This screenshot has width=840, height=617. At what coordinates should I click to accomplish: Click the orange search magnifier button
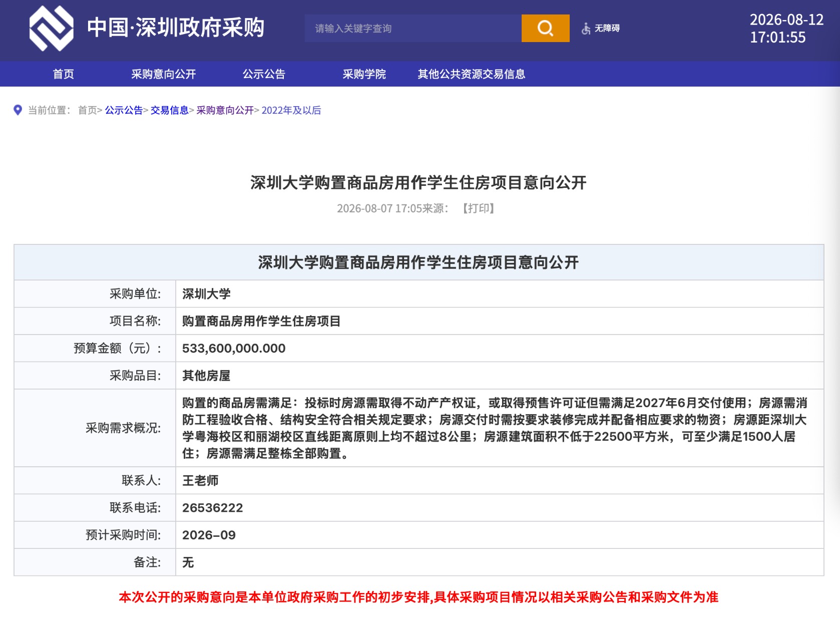tap(545, 28)
